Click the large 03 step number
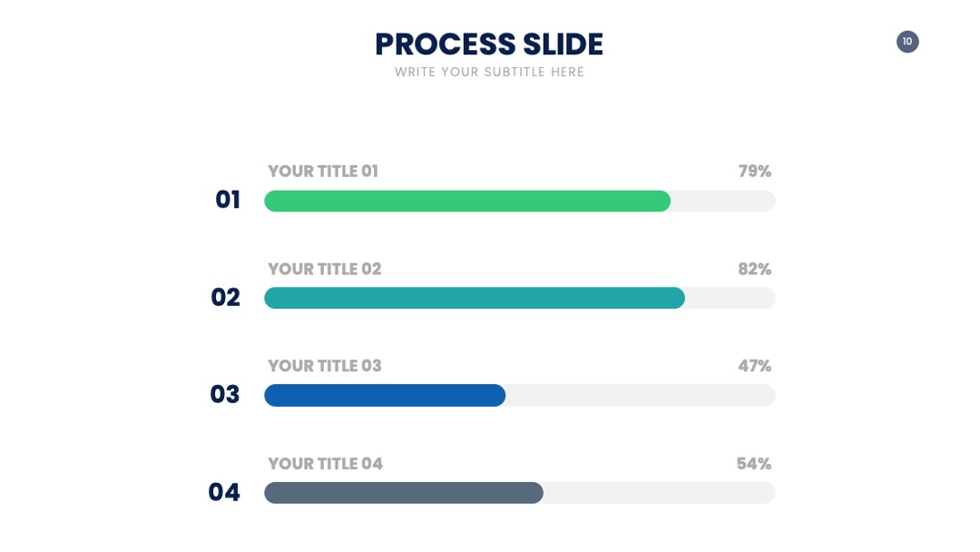 pyautogui.click(x=225, y=394)
